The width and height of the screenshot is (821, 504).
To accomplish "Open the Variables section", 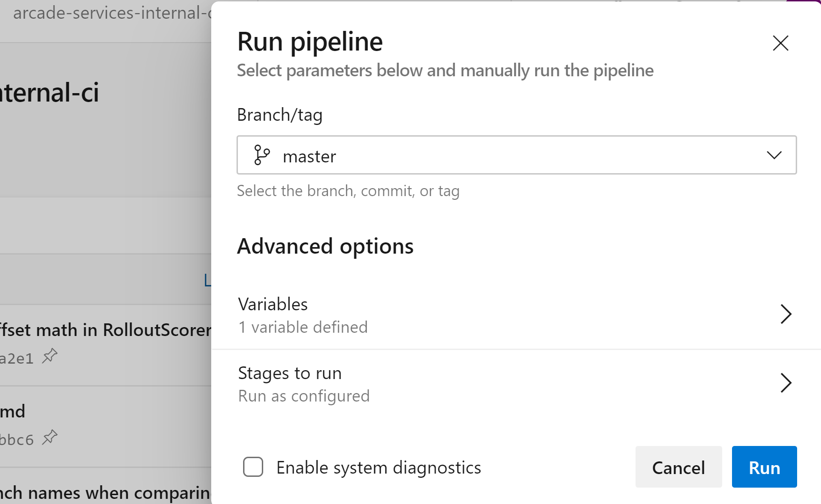I will tap(273, 305).
